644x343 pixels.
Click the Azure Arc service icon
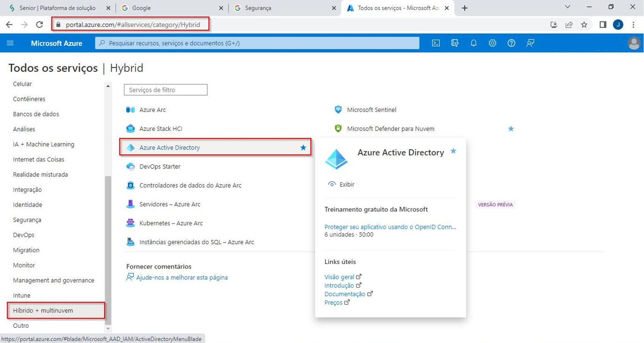pyautogui.click(x=130, y=110)
